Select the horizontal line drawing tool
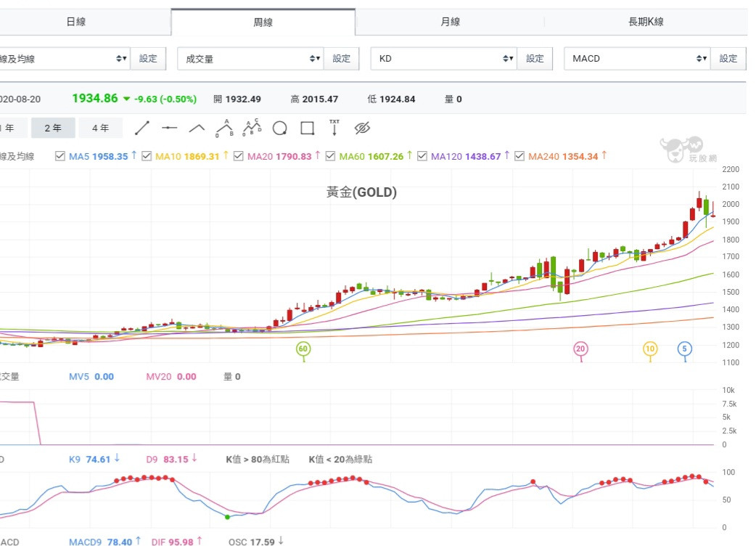The height and width of the screenshot is (546, 756). tap(170, 129)
